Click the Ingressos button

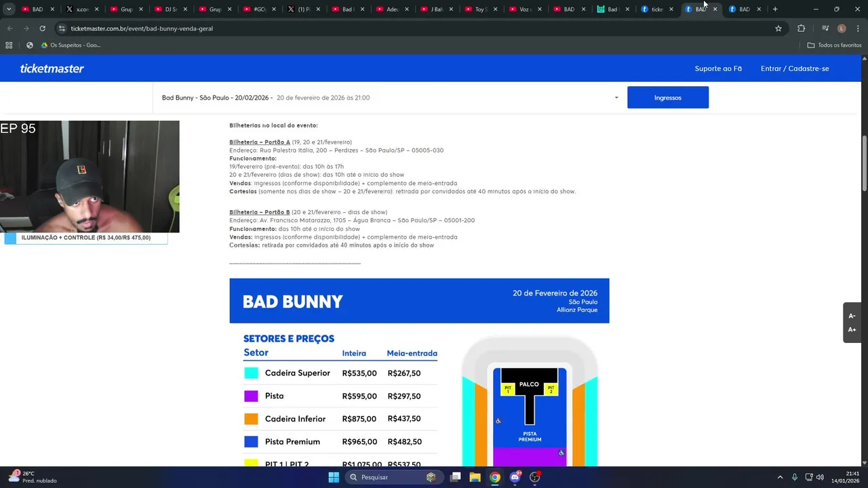(x=668, y=98)
